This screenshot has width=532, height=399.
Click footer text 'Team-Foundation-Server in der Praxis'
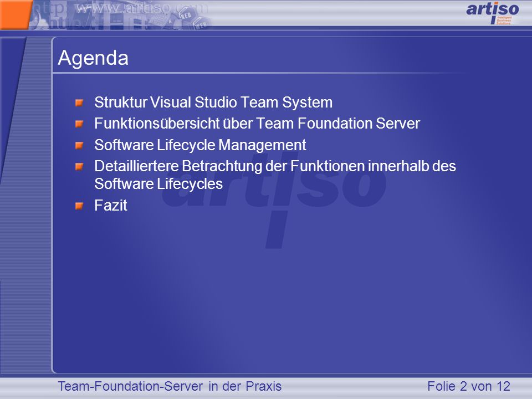click(170, 386)
